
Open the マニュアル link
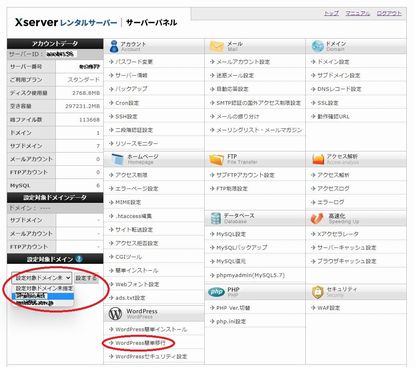tap(357, 13)
